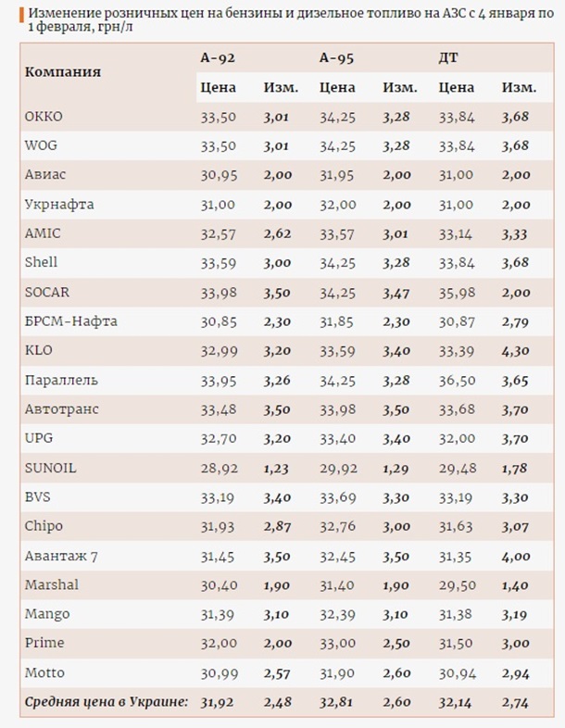Screen dimensions: 565x728
Task: Select the ДТ column group header
Action: coord(448,57)
